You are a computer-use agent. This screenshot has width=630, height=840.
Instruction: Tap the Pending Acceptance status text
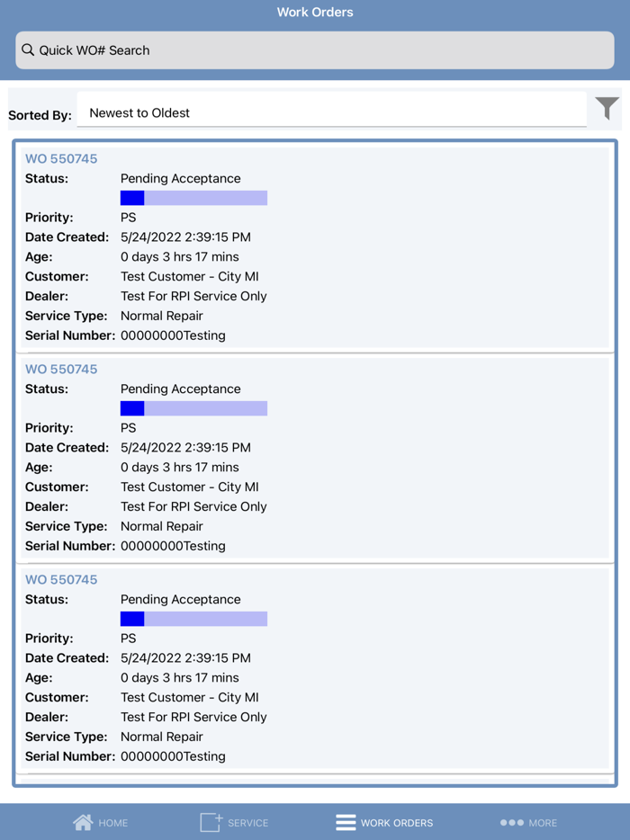click(x=180, y=178)
